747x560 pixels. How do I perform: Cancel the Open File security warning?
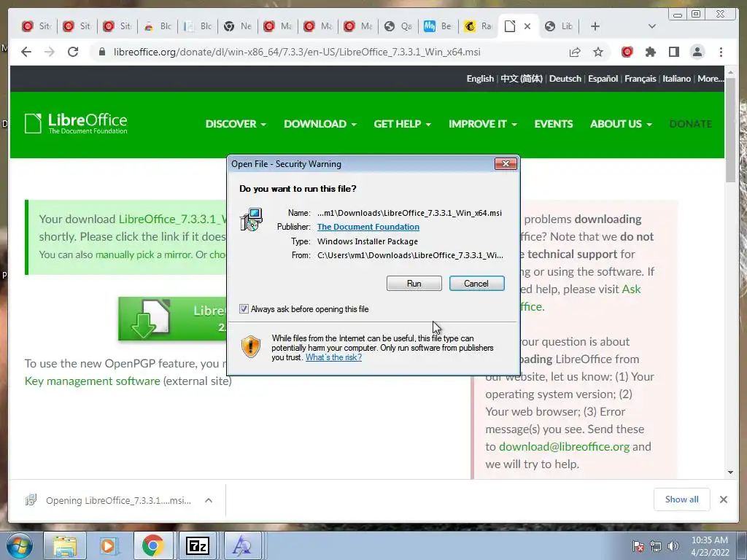(x=476, y=284)
